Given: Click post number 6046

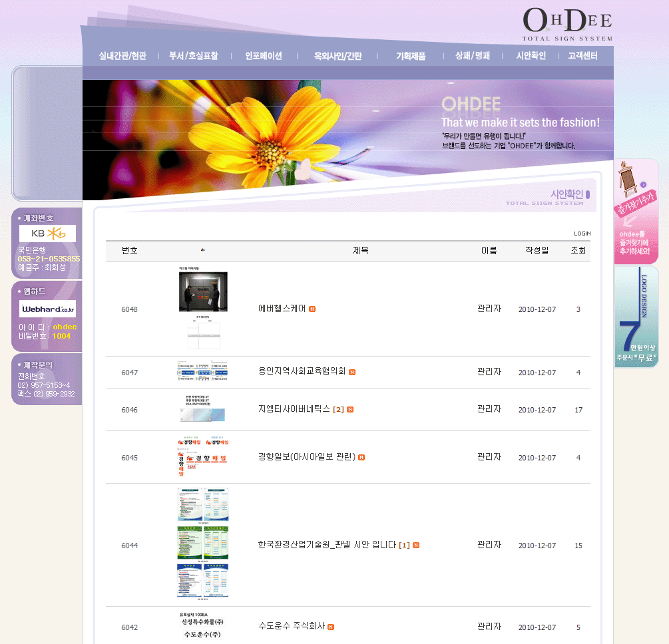Looking at the screenshot, I should [129, 410].
